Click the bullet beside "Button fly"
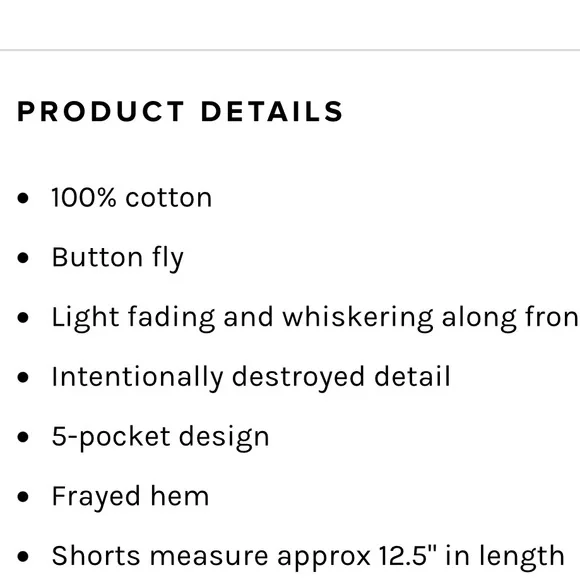The height and width of the screenshot is (580, 580). 23,258
